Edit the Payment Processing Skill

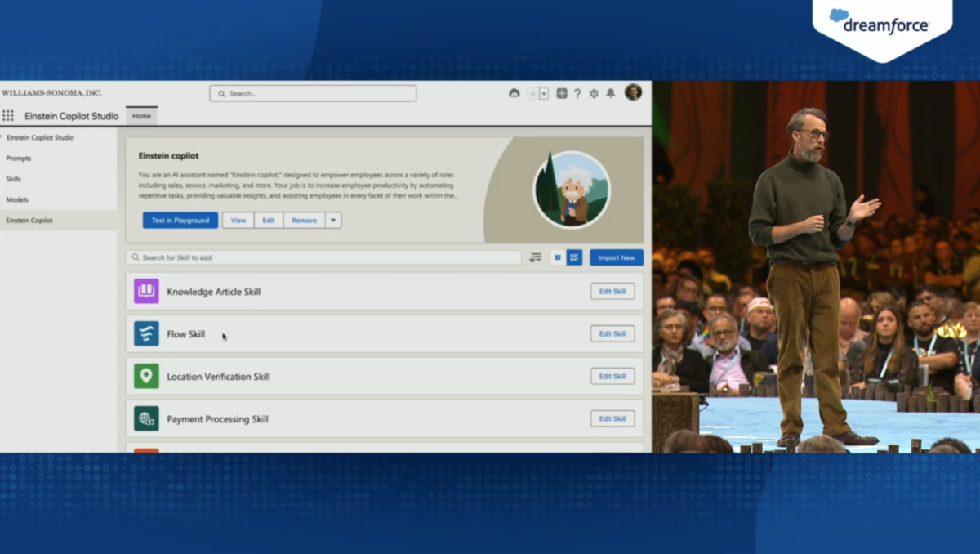coord(612,419)
